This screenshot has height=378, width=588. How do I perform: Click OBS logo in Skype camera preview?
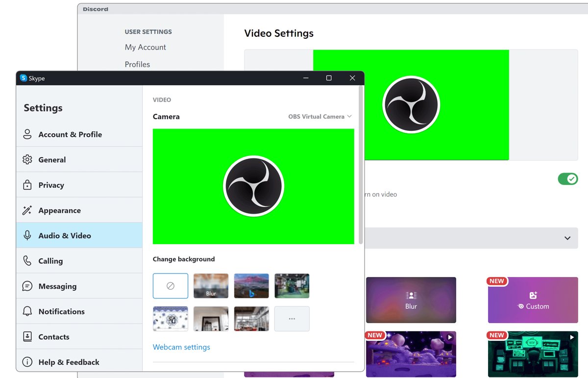tap(253, 186)
